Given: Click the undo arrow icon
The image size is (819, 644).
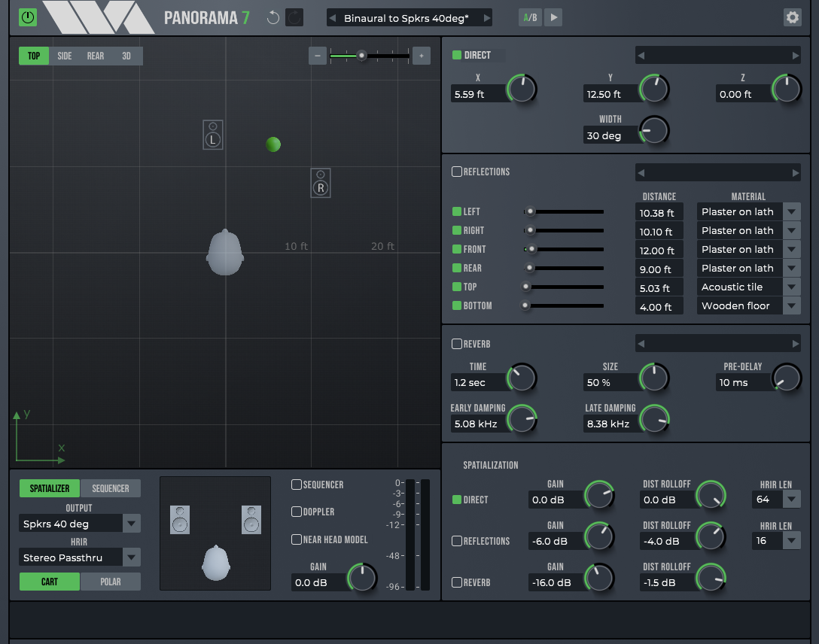Looking at the screenshot, I should [x=272, y=18].
